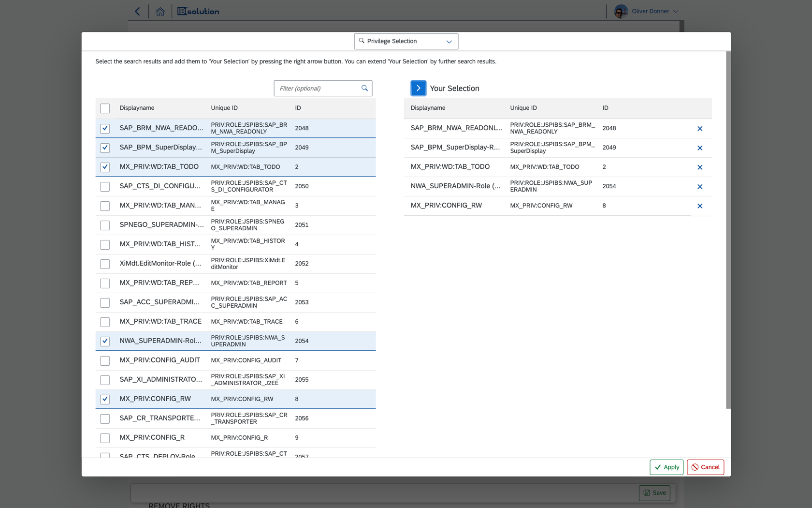The width and height of the screenshot is (812, 508).
Task: Select the ID cell showing 2050
Action: pos(302,186)
